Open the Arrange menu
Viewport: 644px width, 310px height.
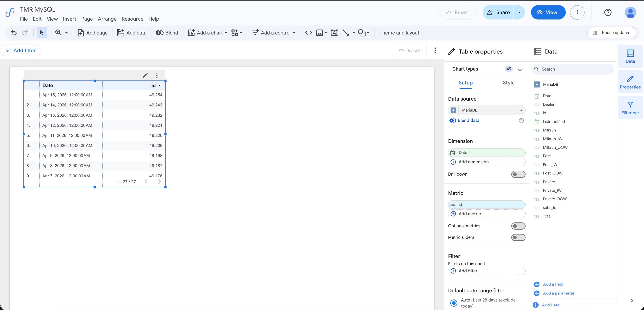click(x=107, y=19)
